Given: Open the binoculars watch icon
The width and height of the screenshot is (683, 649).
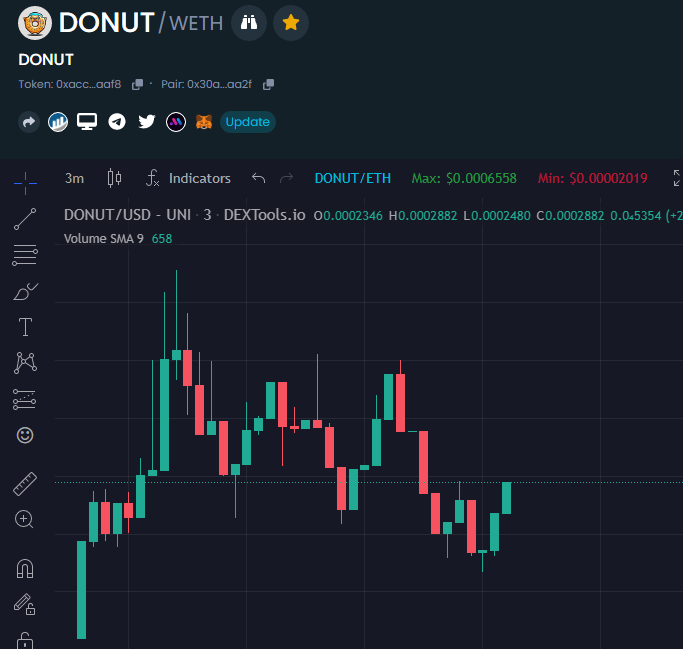Looking at the screenshot, I should click(x=249, y=23).
